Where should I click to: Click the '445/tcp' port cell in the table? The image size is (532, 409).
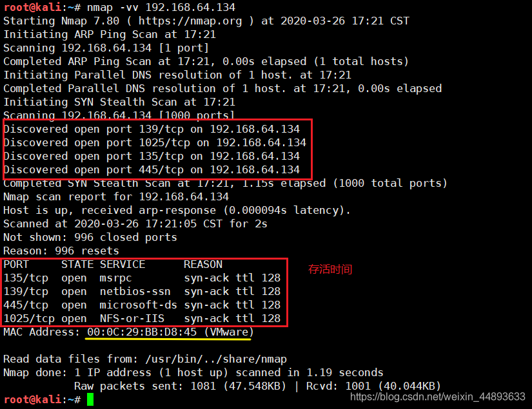pyautogui.click(x=26, y=305)
